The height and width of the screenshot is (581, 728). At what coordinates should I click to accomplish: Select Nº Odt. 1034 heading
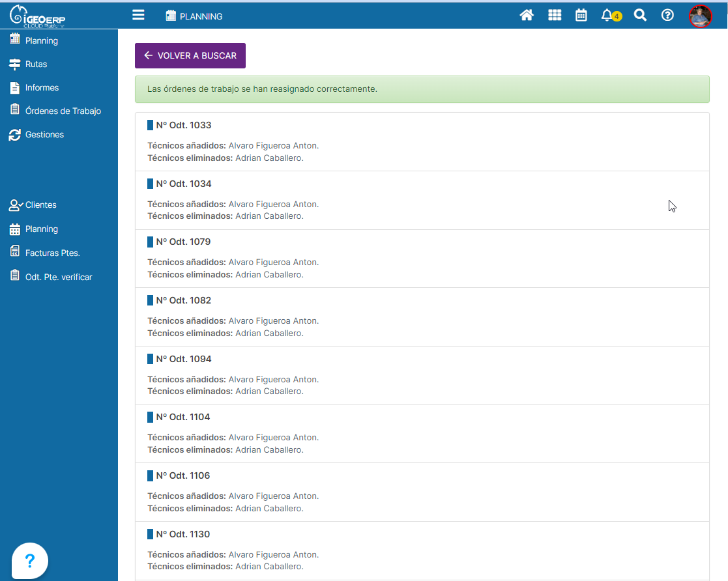coord(183,184)
